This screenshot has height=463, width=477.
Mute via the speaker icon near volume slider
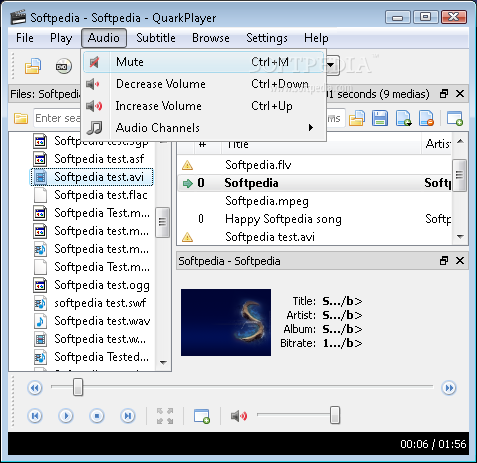(x=239, y=416)
